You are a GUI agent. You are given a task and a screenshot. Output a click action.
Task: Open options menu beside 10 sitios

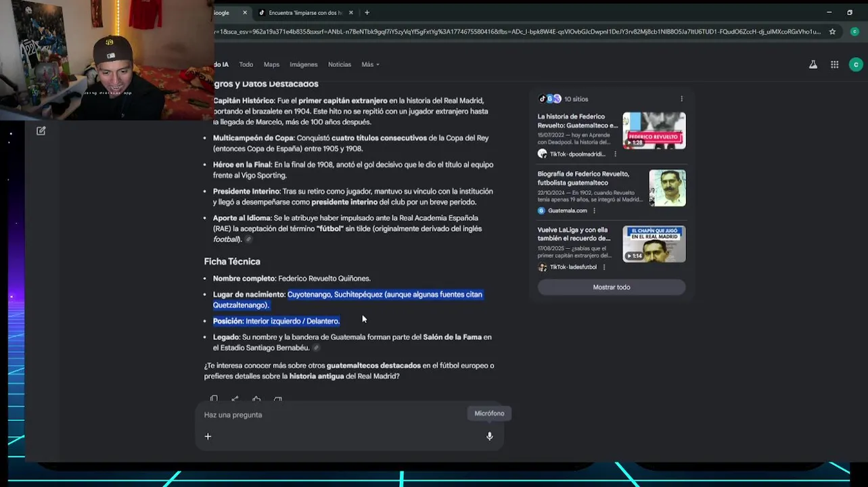pyautogui.click(x=681, y=99)
